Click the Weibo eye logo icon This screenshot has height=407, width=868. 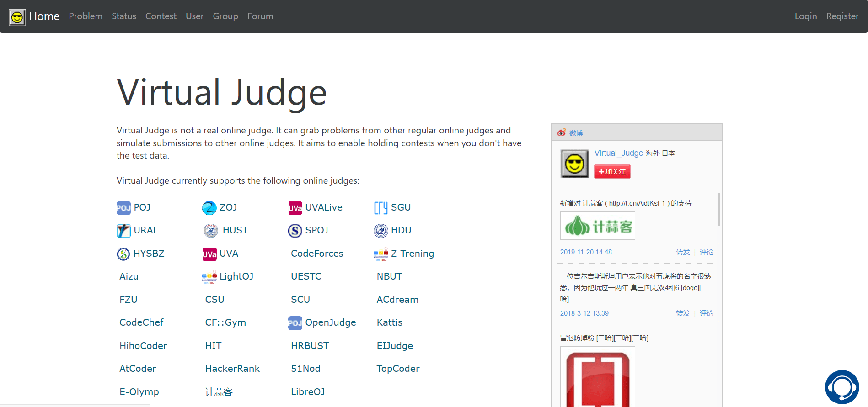562,132
